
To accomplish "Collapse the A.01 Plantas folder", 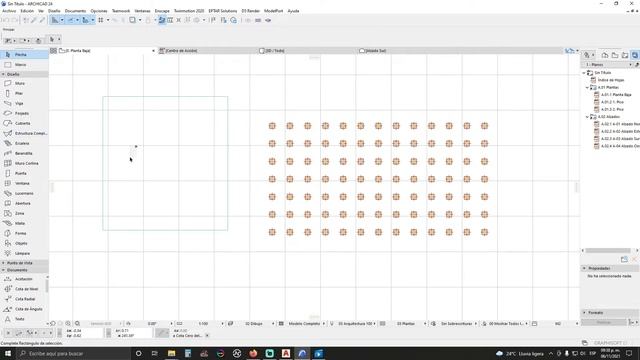I will tap(587, 87).
